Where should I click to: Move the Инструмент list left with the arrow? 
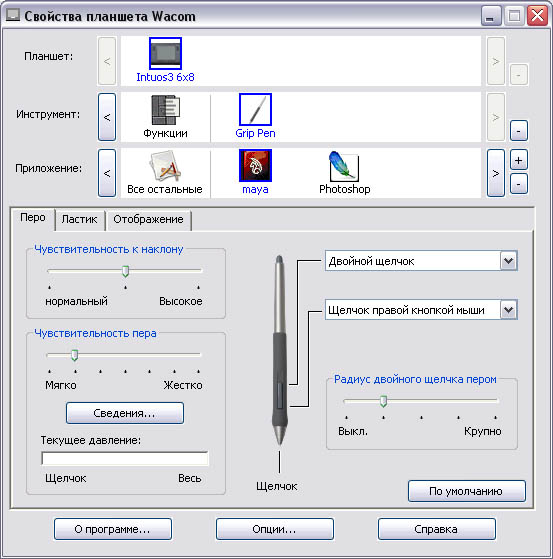[107, 117]
